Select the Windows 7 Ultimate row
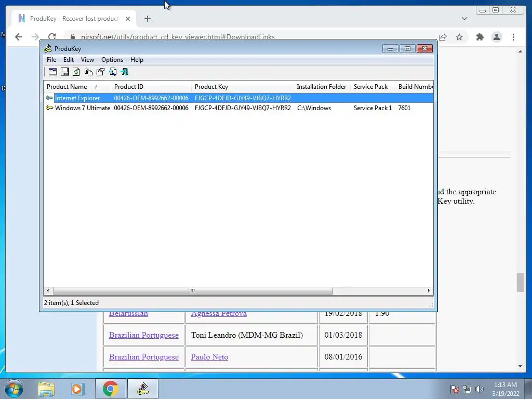This screenshot has width=532, height=399. click(238, 108)
